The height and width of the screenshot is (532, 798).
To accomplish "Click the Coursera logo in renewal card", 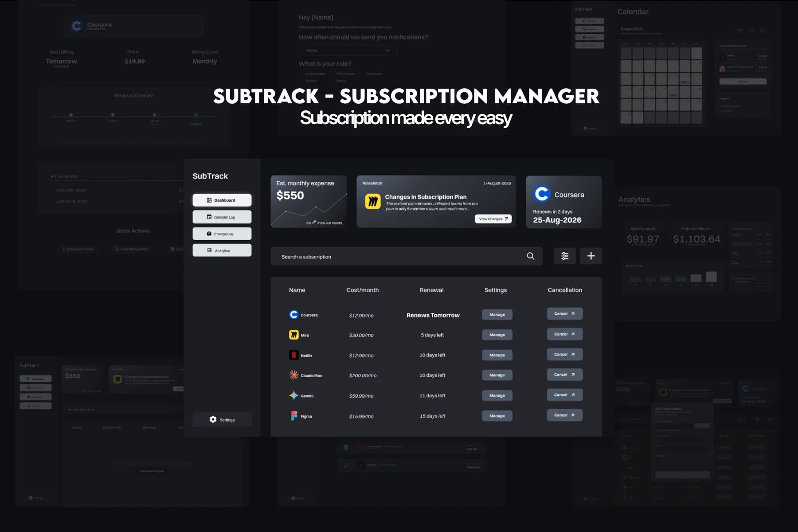I will (x=542, y=194).
